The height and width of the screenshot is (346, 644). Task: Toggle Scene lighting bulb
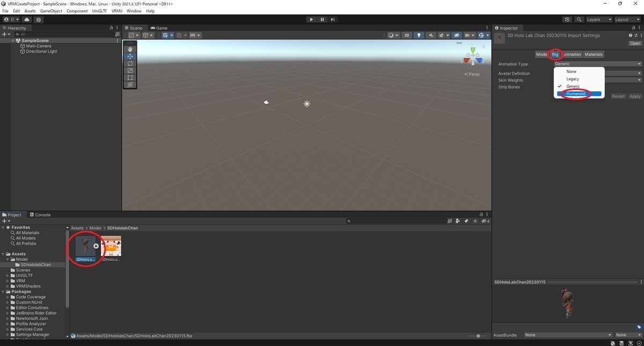point(419,35)
